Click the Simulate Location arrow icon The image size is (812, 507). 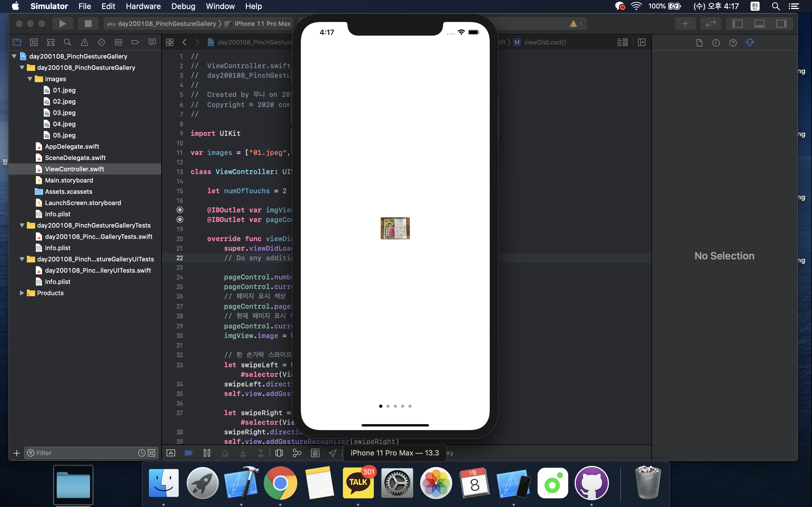pyautogui.click(x=332, y=453)
